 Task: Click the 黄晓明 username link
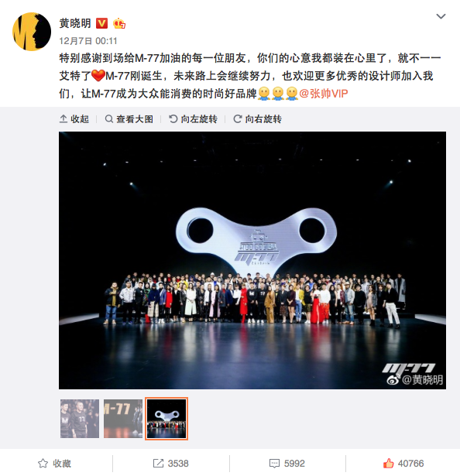point(75,23)
